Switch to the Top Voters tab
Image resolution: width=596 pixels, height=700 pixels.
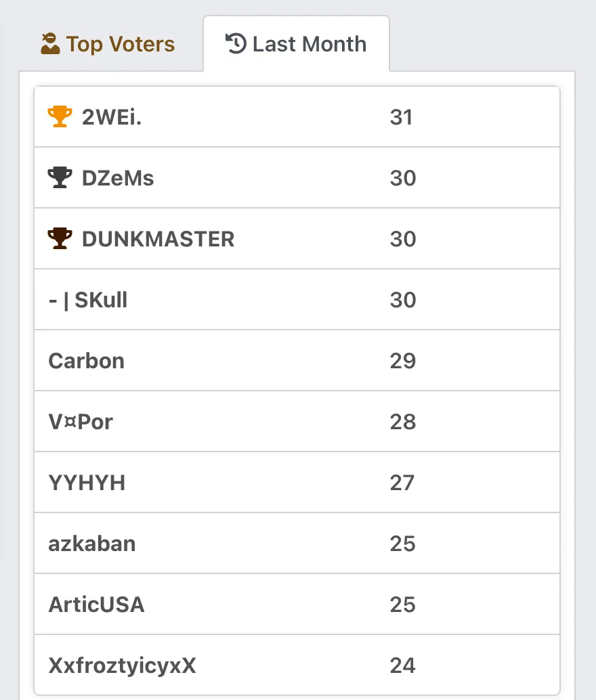coord(107,44)
